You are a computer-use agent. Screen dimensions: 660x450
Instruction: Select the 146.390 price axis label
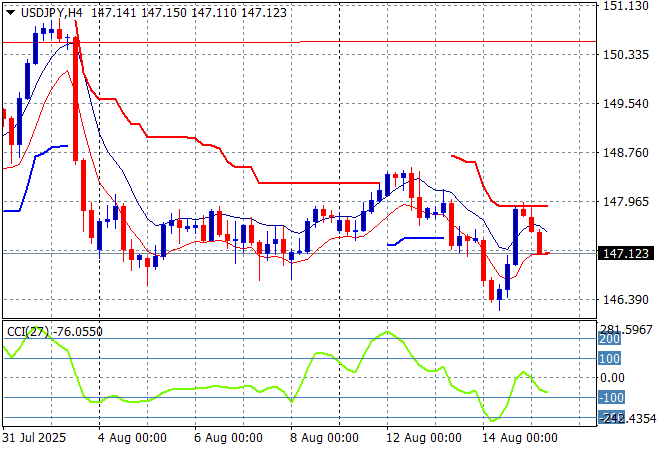(x=626, y=300)
